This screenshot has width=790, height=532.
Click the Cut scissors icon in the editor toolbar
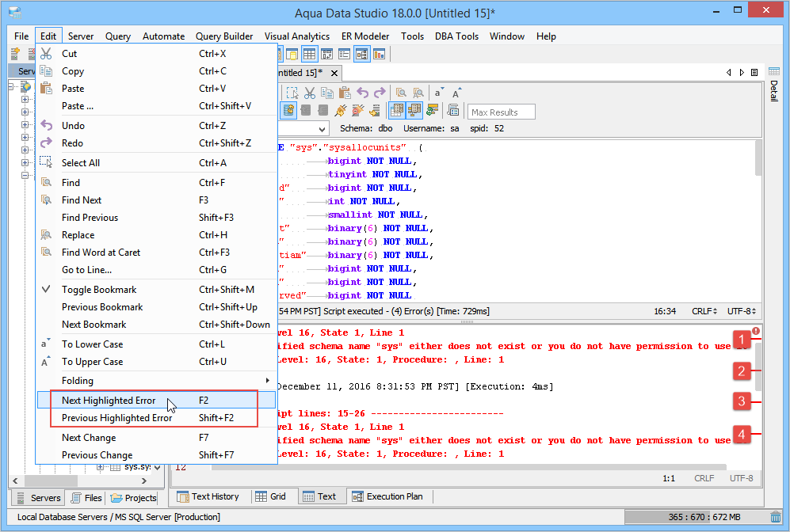coord(310,93)
